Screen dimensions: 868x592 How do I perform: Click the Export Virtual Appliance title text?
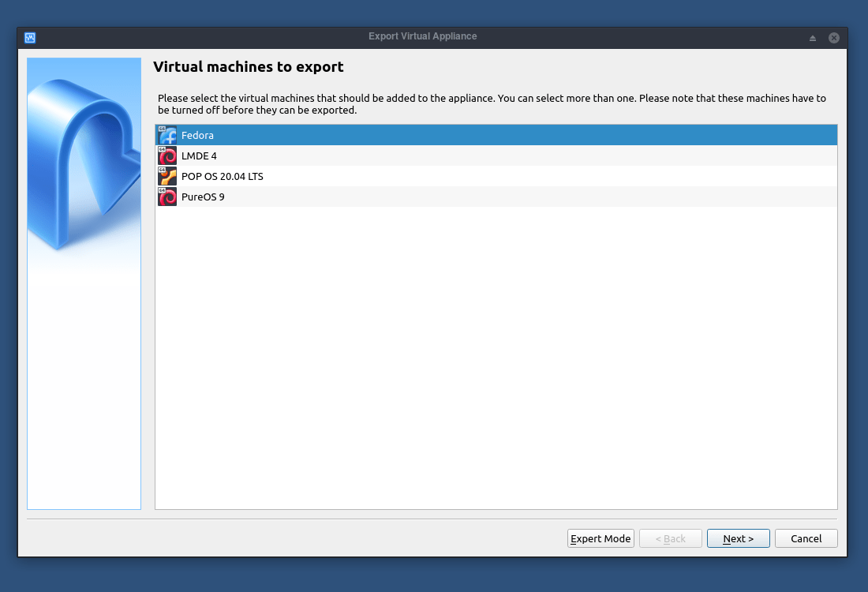422,36
